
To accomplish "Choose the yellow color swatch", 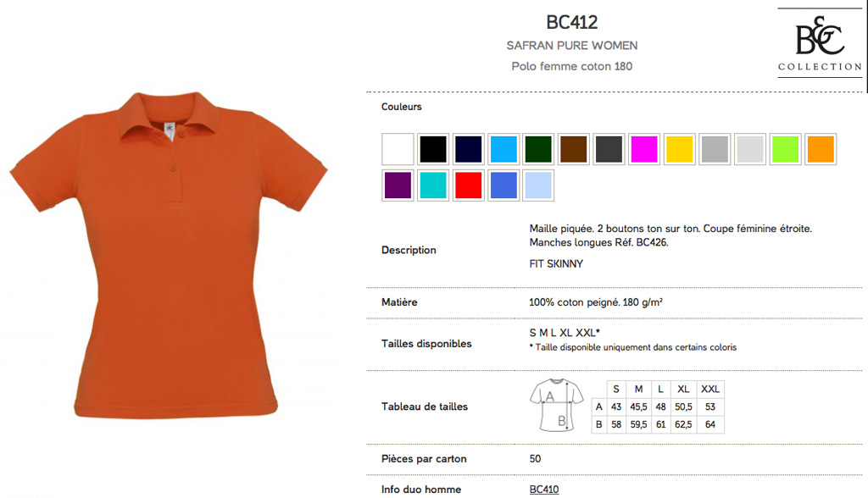I will click(679, 149).
